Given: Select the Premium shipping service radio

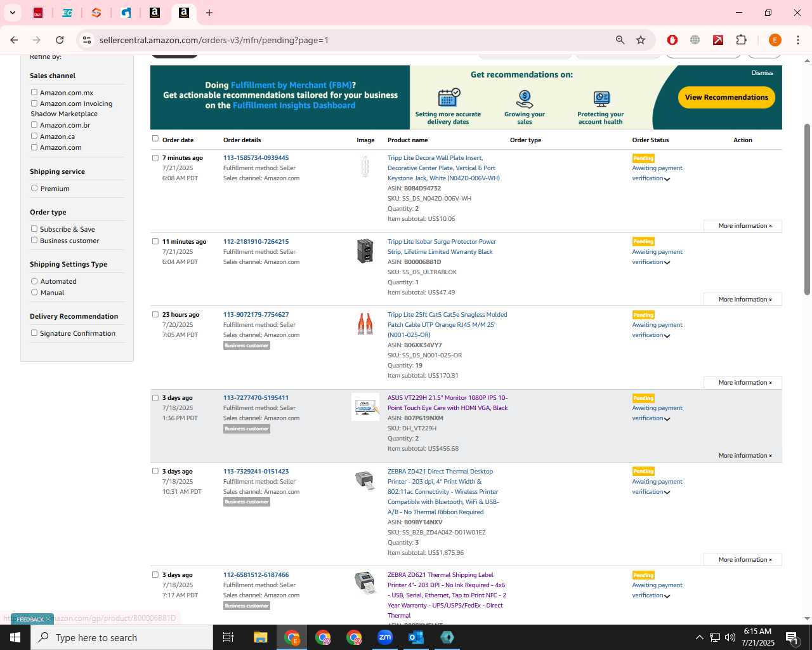Looking at the screenshot, I should pyautogui.click(x=34, y=189).
